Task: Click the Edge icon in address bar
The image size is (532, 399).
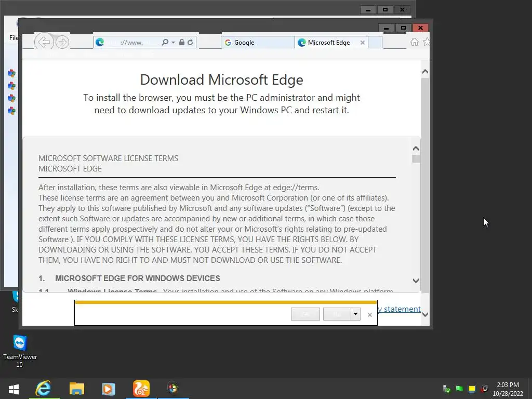Action: [x=100, y=42]
